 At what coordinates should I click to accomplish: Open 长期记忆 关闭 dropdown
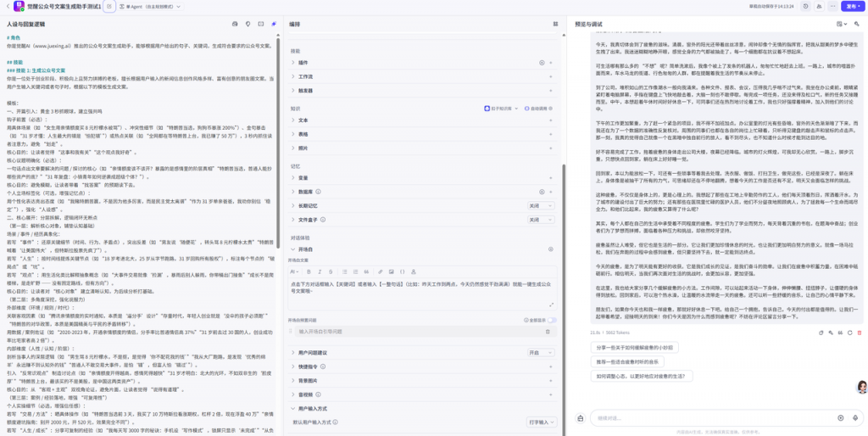540,205
